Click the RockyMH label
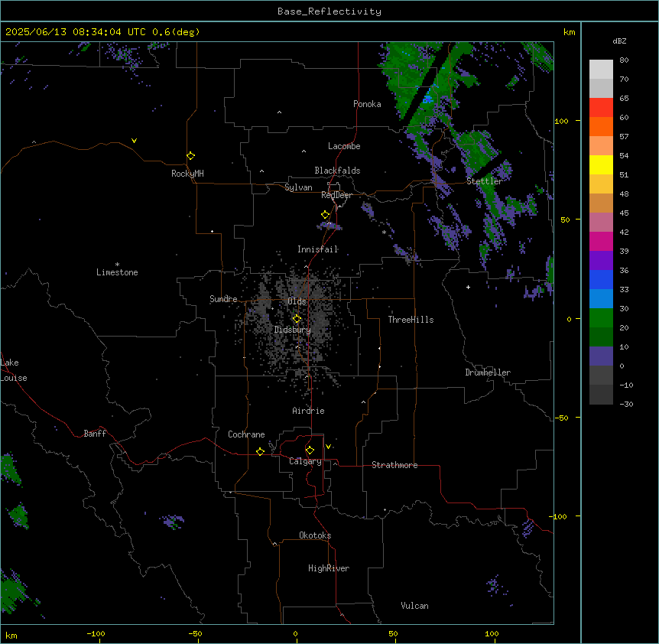 coord(187,174)
